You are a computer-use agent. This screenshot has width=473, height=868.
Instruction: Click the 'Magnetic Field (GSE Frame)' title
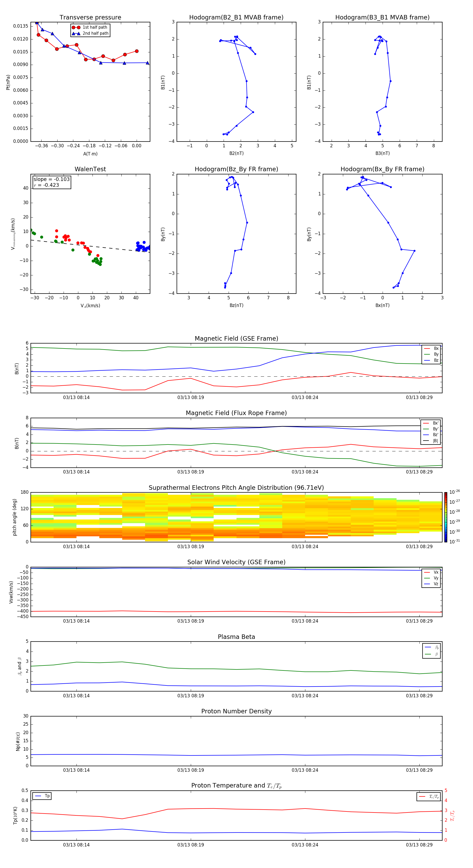pyautogui.click(x=236, y=339)
